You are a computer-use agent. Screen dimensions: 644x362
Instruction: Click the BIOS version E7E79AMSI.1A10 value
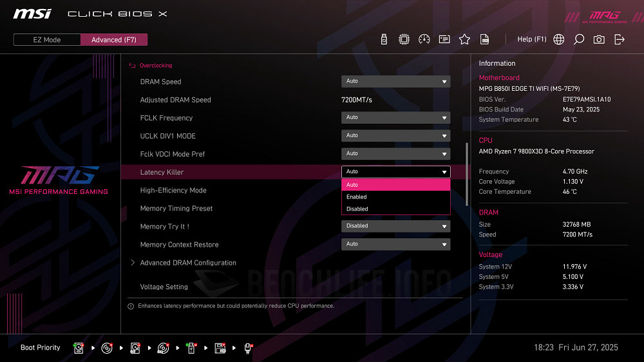point(587,99)
